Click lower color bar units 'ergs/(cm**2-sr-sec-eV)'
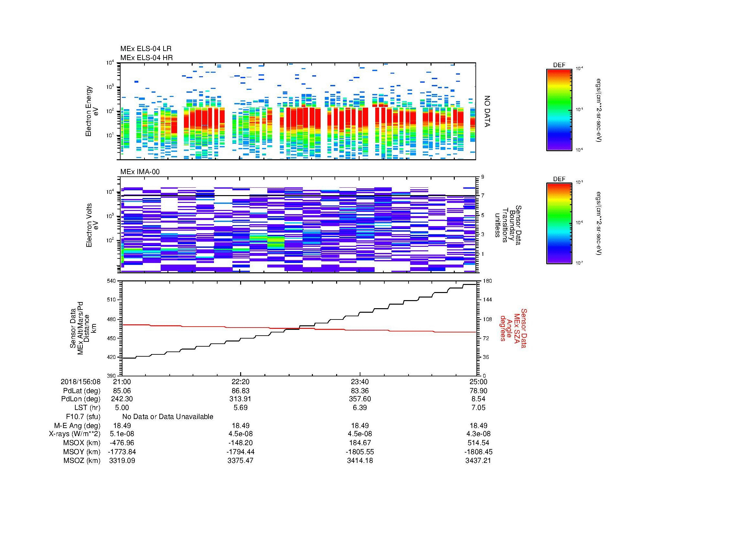 (599, 224)
